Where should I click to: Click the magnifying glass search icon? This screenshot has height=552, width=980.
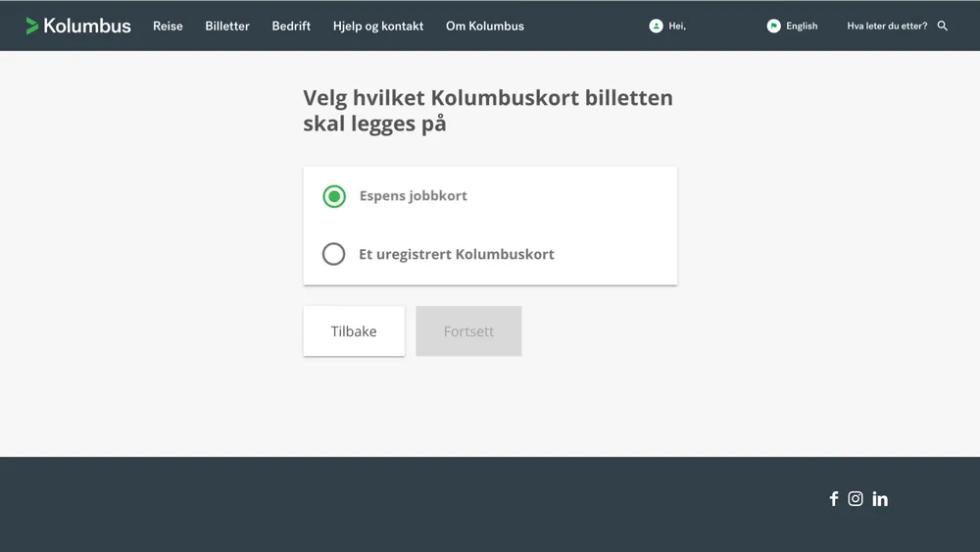pos(943,26)
